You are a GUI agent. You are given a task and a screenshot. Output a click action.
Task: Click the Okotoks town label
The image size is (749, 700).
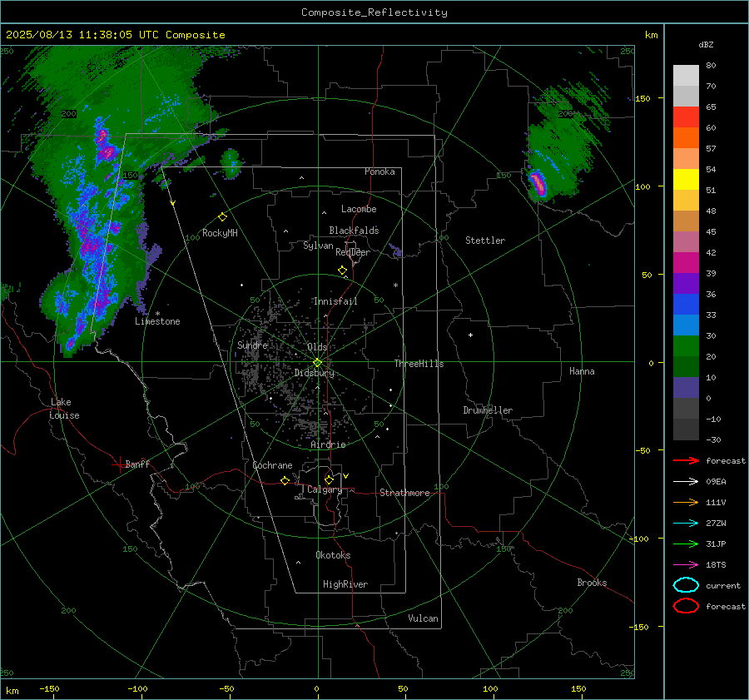tap(333, 555)
